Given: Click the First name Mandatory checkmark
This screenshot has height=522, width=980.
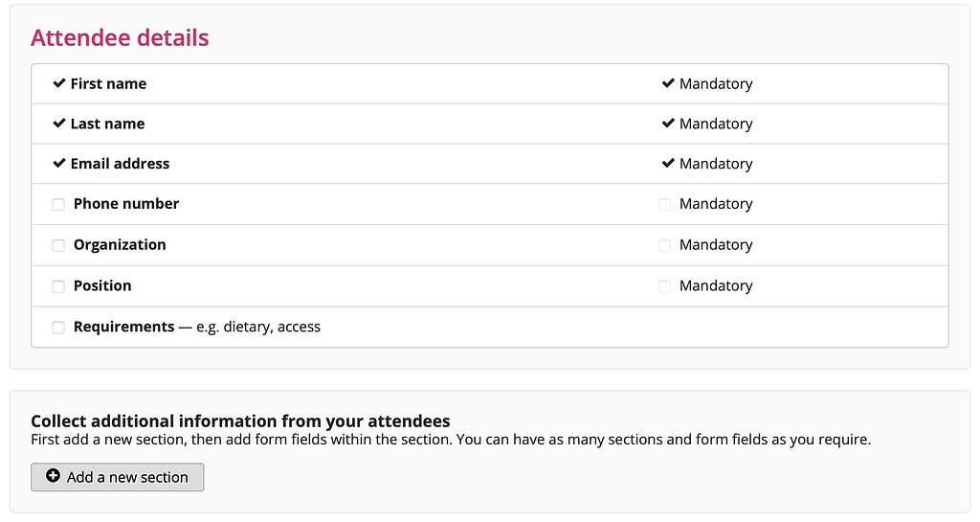Looking at the screenshot, I should (x=668, y=83).
